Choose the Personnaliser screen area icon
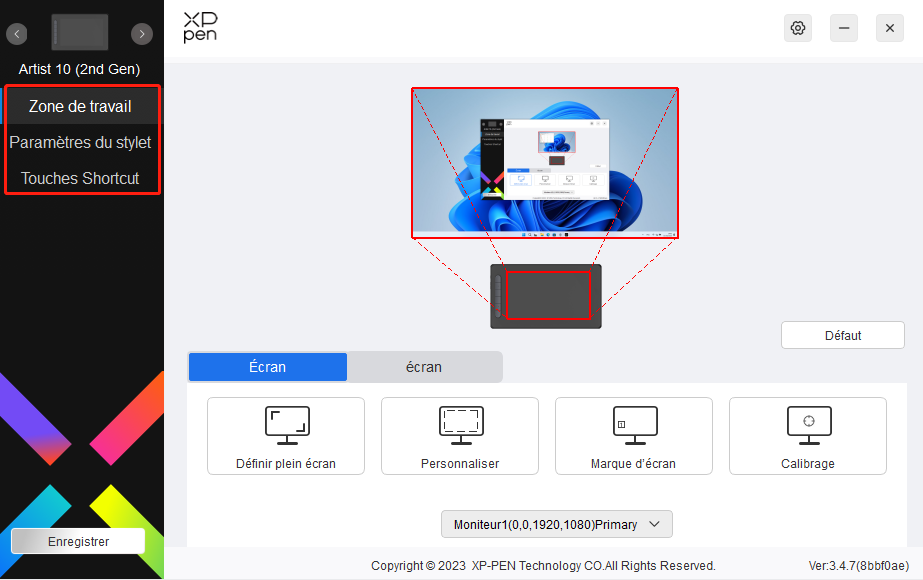The width and height of the screenshot is (923, 580). (x=460, y=436)
